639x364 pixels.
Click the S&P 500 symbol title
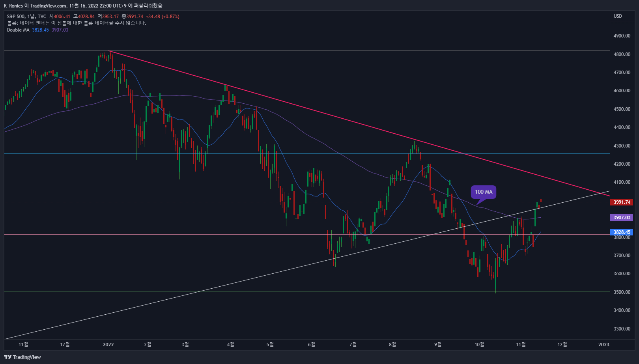click(16, 17)
